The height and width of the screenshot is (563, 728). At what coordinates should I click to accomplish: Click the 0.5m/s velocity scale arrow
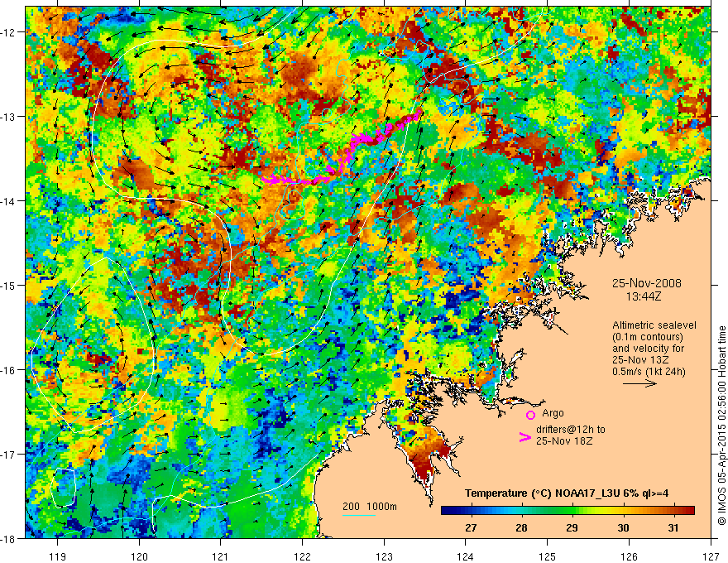(639, 383)
